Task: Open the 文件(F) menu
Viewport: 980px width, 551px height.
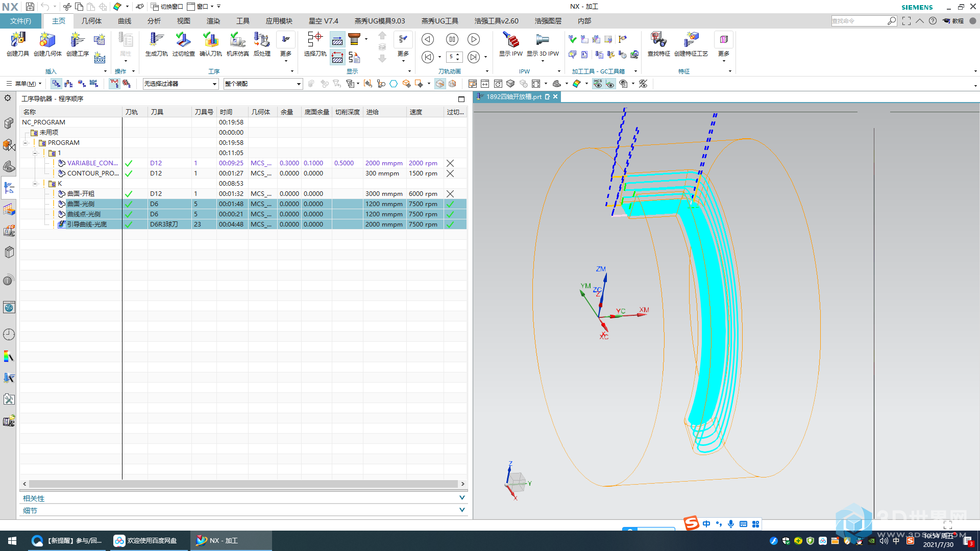Action: (x=20, y=21)
